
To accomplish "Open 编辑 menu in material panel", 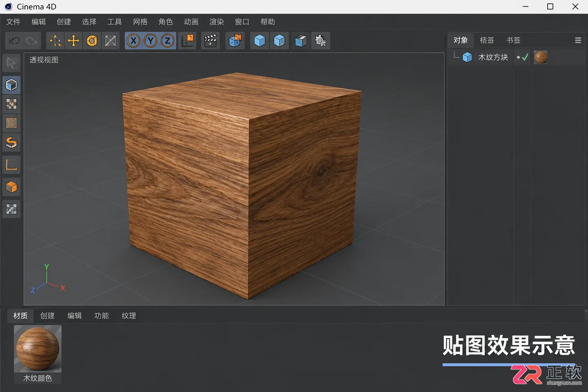I will pyautogui.click(x=74, y=316).
